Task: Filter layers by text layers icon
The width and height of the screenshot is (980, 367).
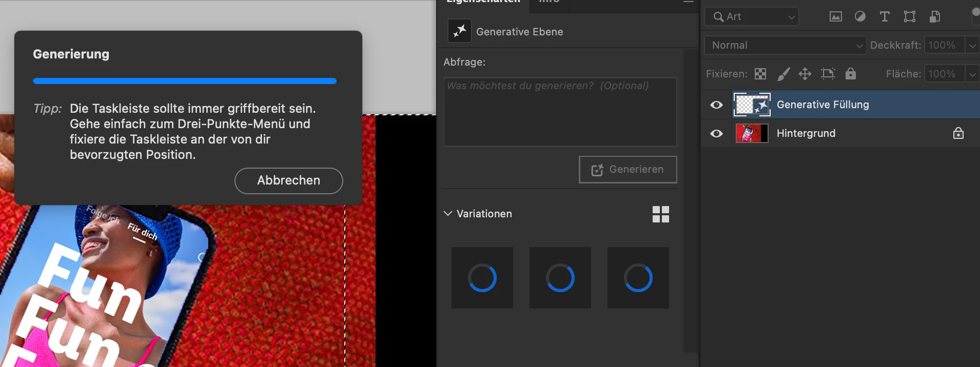Action: pos(885,17)
